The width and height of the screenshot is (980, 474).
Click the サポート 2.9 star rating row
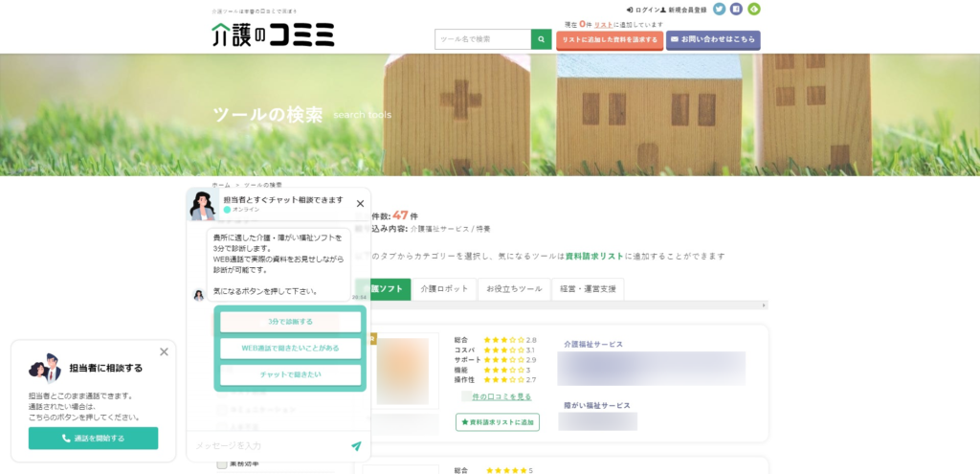click(x=496, y=359)
